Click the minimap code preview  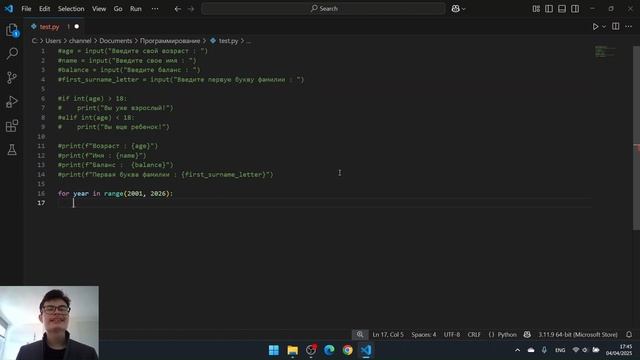click(604, 52)
